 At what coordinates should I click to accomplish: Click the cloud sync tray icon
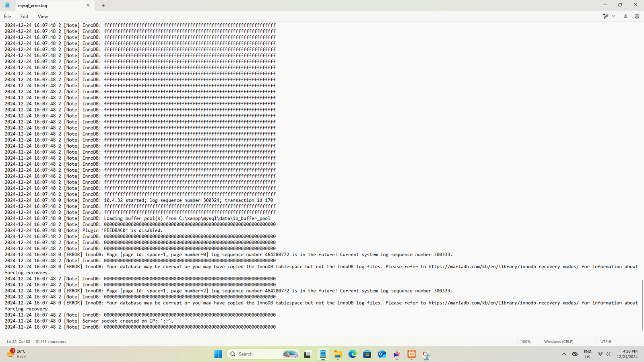click(x=575, y=354)
